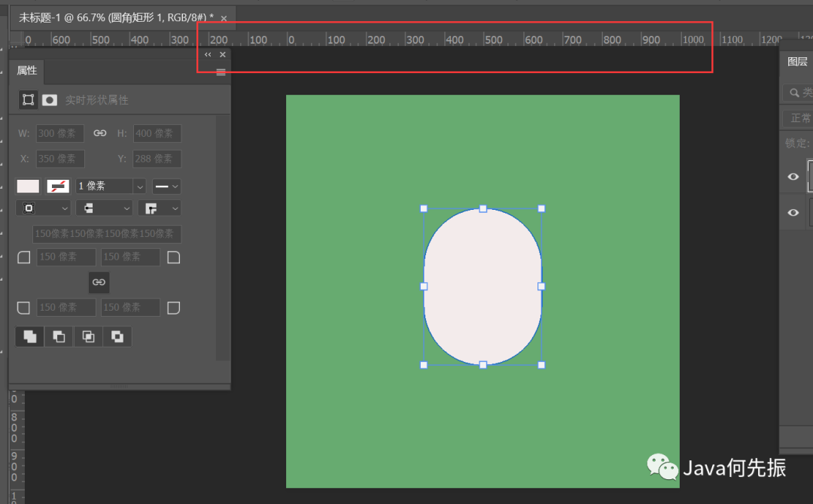The width and height of the screenshot is (813, 504).
Task: Click the live shape properties icon
Action: click(28, 99)
